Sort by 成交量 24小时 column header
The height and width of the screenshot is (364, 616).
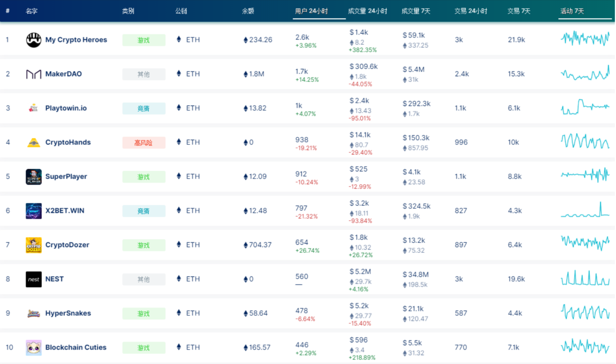pyautogui.click(x=368, y=11)
